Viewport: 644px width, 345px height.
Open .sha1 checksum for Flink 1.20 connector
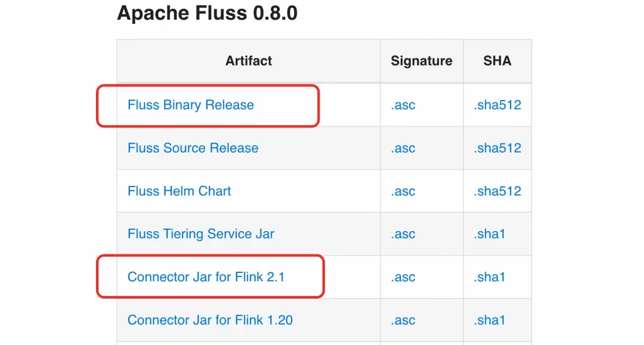tap(490, 320)
